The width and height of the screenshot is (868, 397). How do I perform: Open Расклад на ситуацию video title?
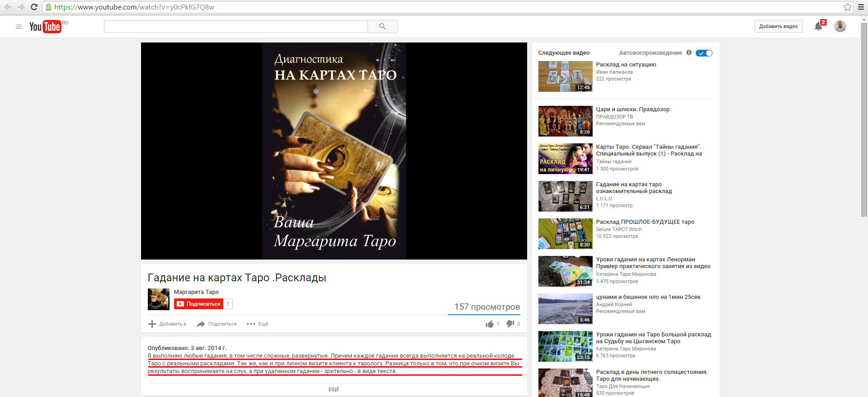point(626,65)
